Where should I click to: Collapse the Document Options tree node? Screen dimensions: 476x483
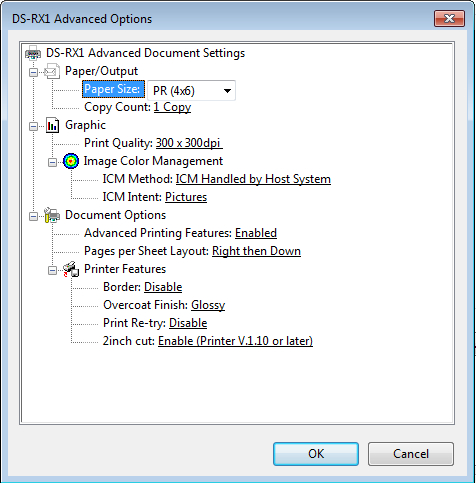[x=33, y=216]
